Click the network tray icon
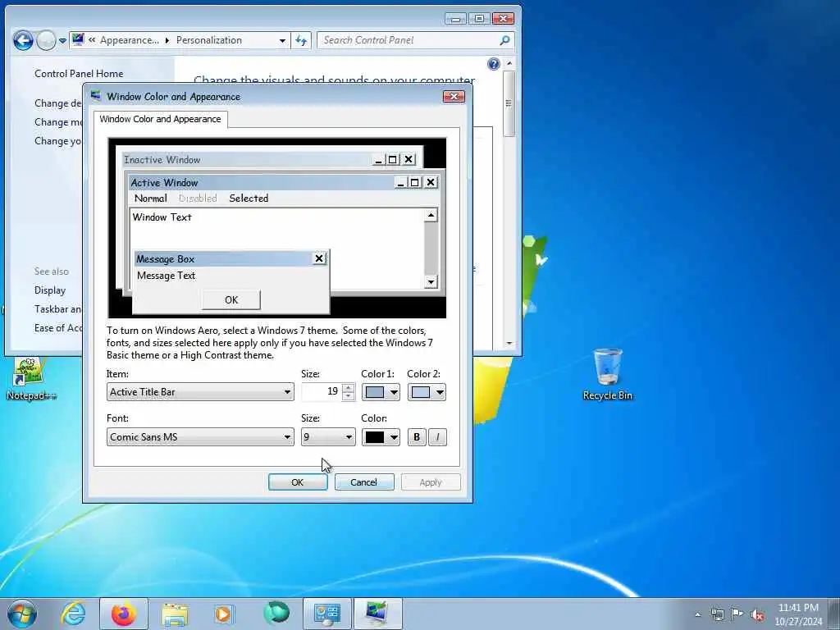 coord(717,614)
